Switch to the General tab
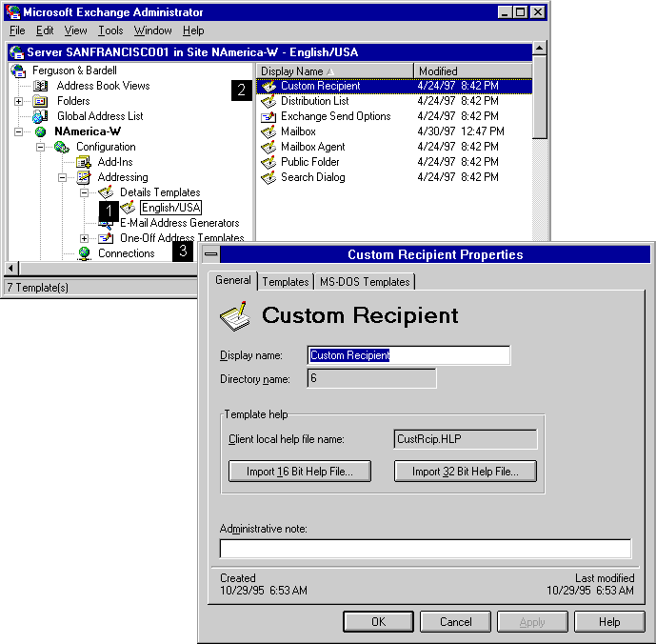 click(x=233, y=280)
